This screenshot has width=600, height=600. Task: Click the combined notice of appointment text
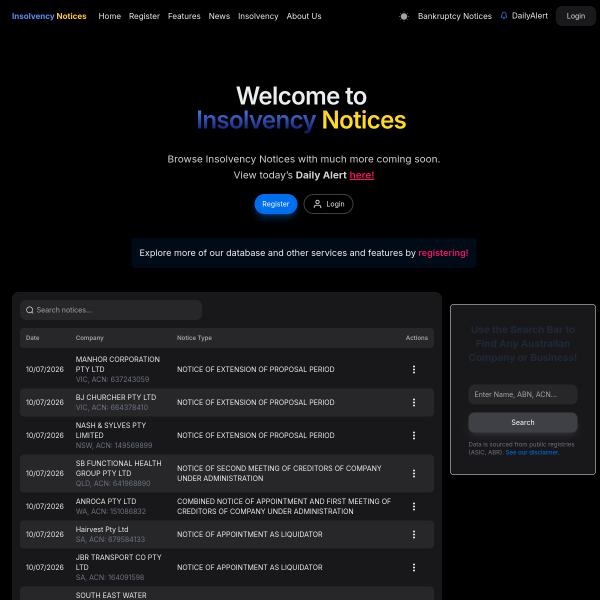click(x=284, y=506)
